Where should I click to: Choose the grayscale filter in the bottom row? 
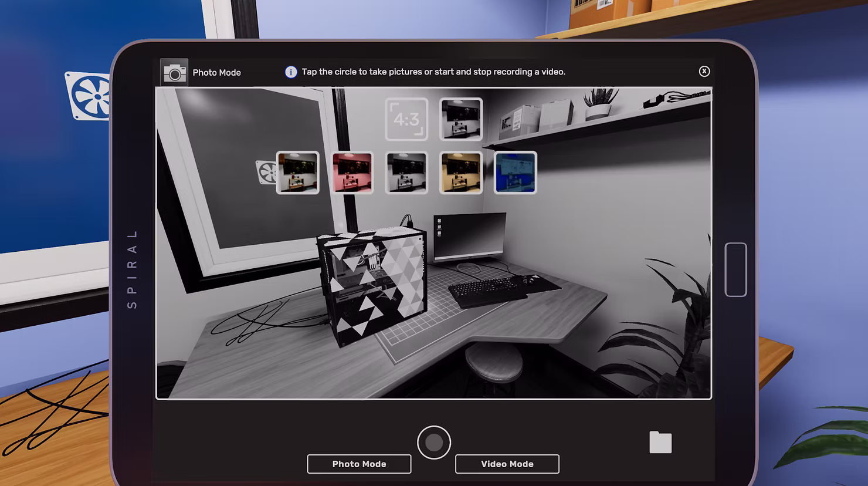tap(406, 173)
